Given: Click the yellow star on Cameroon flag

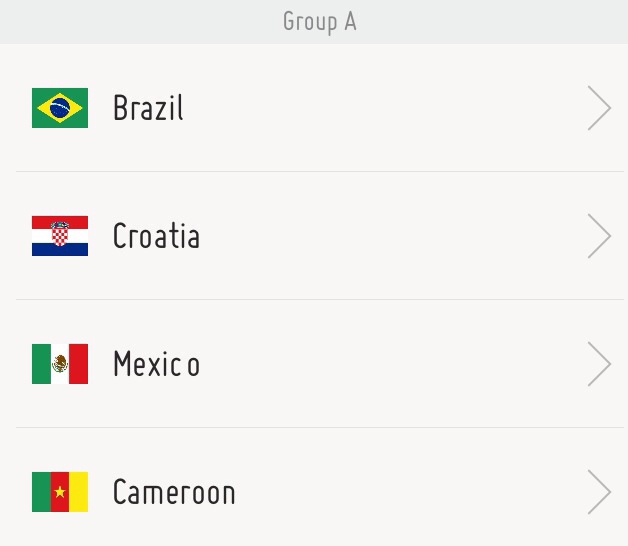Looking at the screenshot, I should pyautogui.click(x=60, y=492).
